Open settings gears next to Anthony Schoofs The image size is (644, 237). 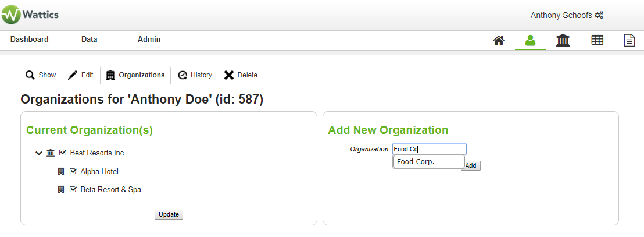coord(599,15)
